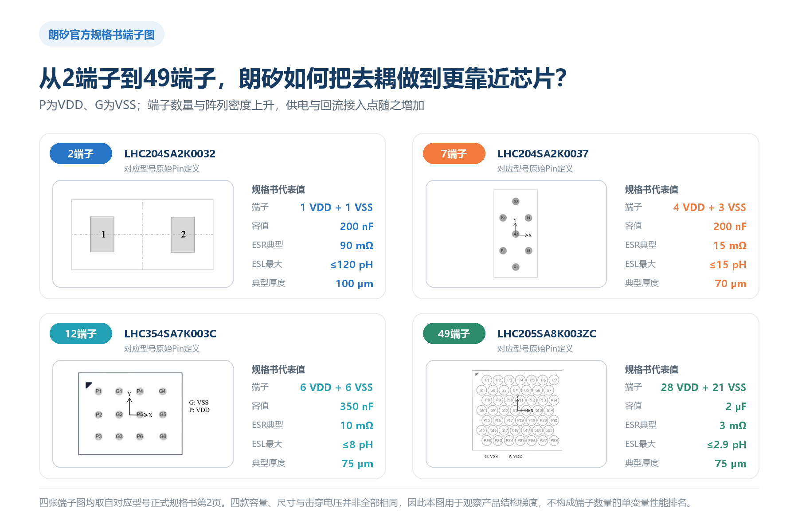Click the blue 2端子 badge
The height and width of the screenshot is (532, 798).
tap(81, 153)
